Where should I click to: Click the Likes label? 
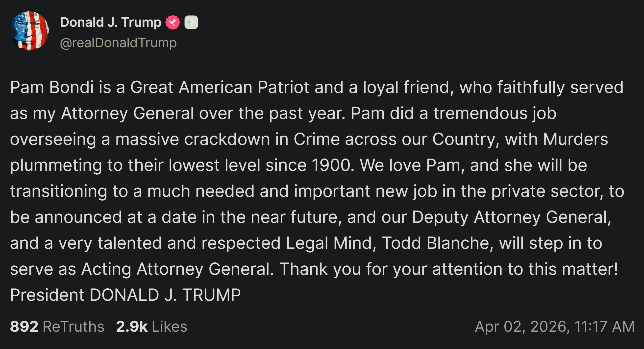[170, 326]
